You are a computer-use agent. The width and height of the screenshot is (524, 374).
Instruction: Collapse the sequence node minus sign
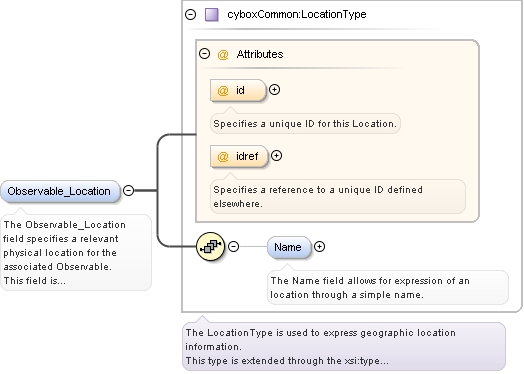pyautogui.click(x=234, y=247)
